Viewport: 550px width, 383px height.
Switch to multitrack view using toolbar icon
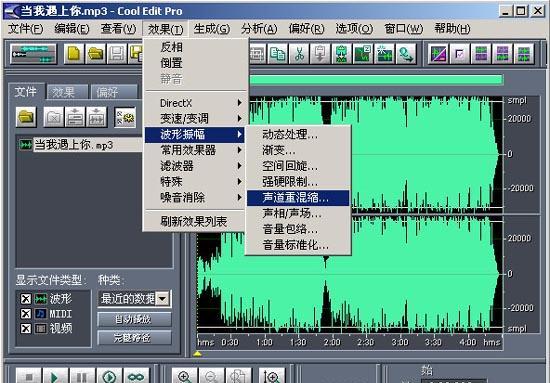(33, 54)
